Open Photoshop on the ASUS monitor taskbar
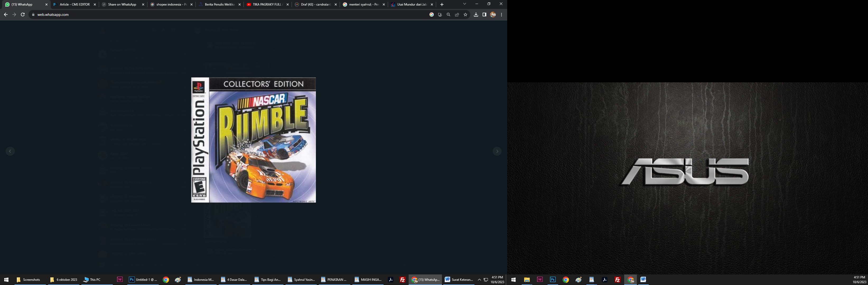 pyautogui.click(x=553, y=280)
